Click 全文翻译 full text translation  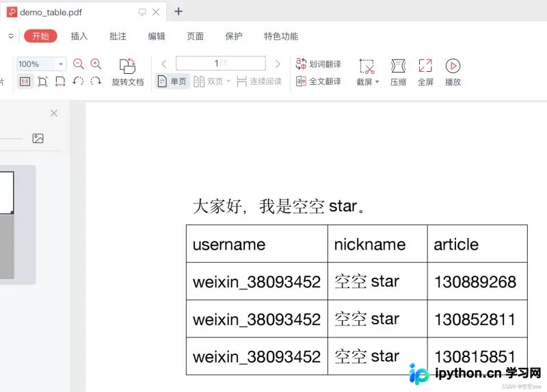[x=318, y=81]
